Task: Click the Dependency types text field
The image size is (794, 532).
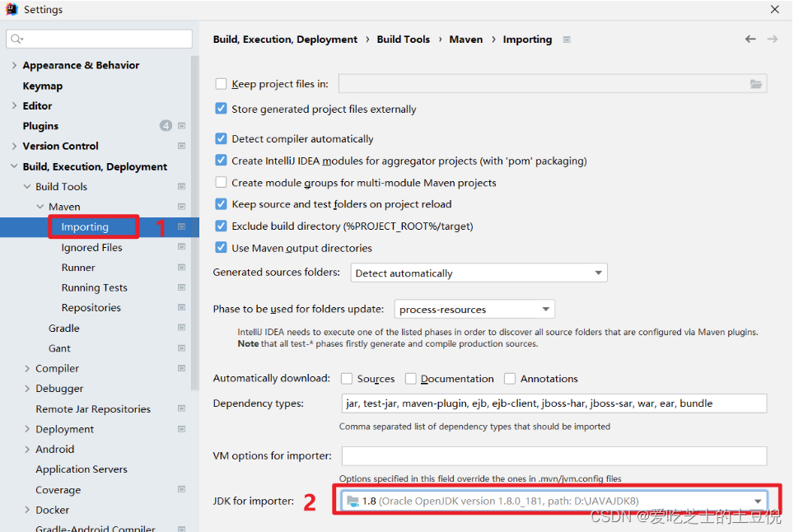Action: [554, 404]
